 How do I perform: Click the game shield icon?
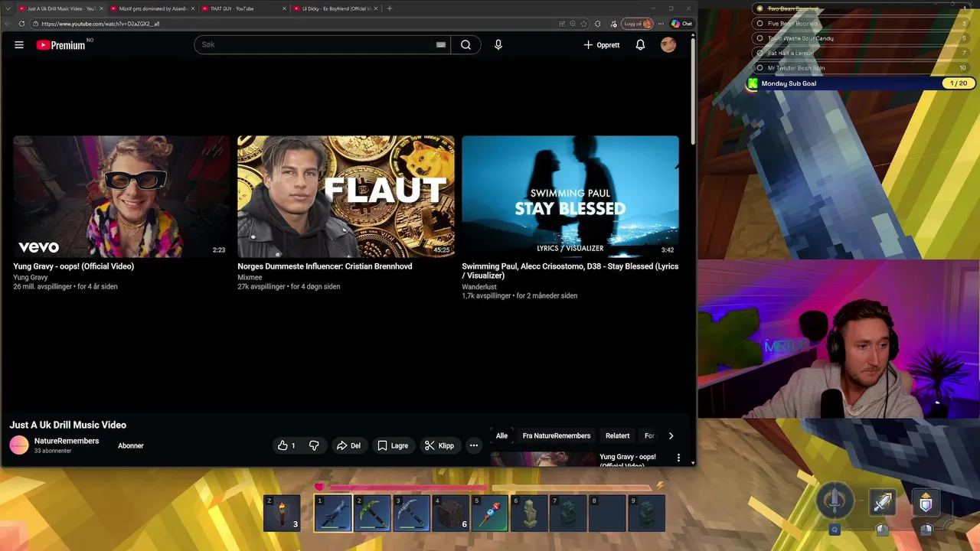click(x=926, y=503)
